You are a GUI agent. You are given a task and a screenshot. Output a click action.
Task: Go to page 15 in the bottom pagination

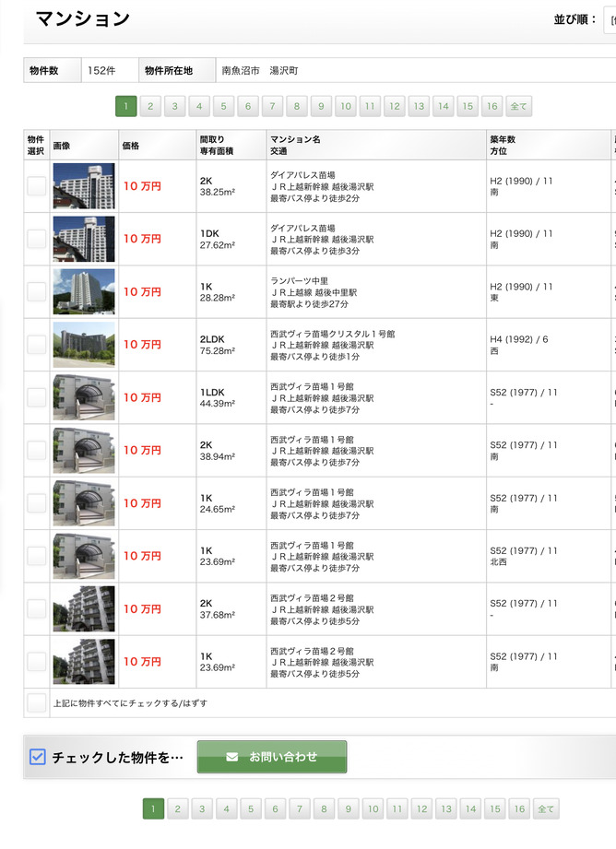point(495,809)
